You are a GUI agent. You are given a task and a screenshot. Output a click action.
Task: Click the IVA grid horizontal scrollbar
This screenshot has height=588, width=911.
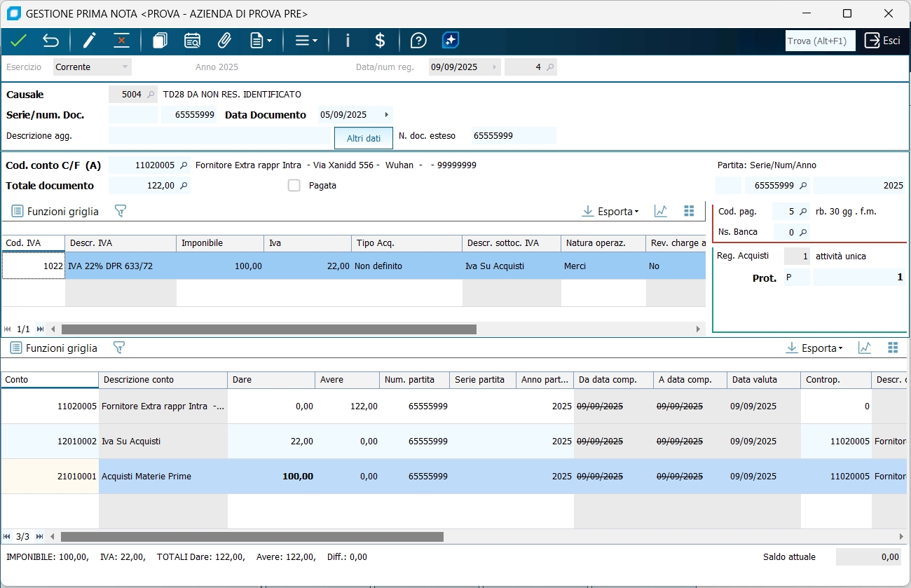pos(268,329)
